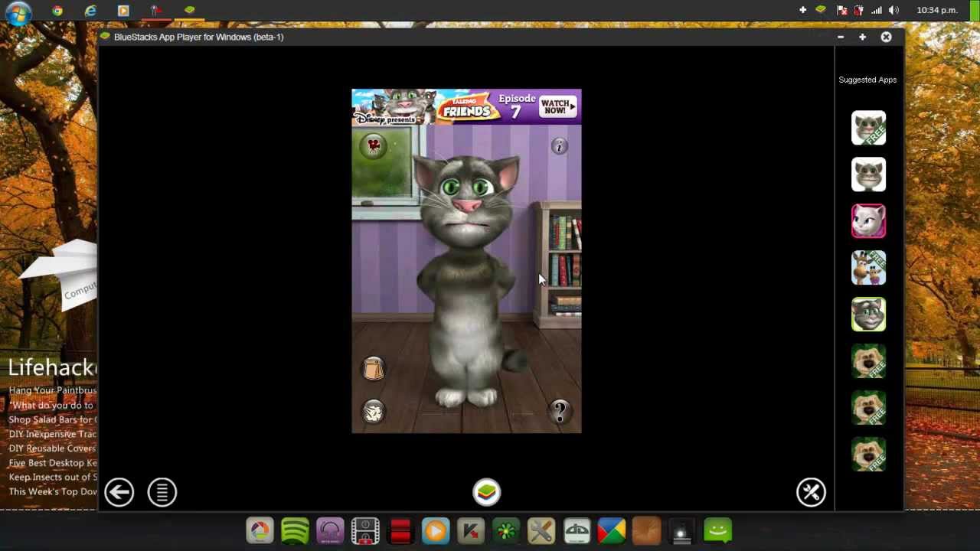Open the network signal tray icon
This screenshot has width=980, height=551.
pos(876,10)
